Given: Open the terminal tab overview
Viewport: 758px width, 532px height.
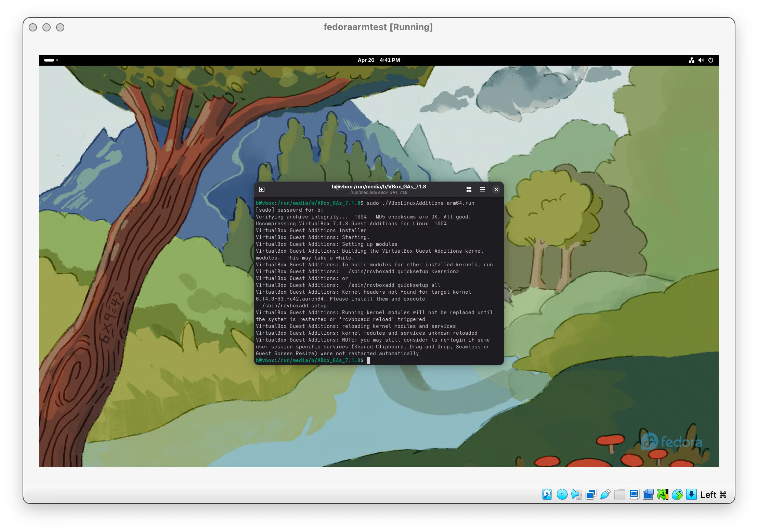Looking at the screenshot, I should point(469,189).
